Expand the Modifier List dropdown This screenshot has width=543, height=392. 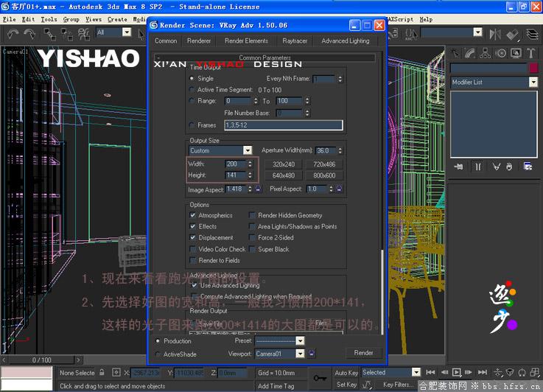(x=533, y=82)
